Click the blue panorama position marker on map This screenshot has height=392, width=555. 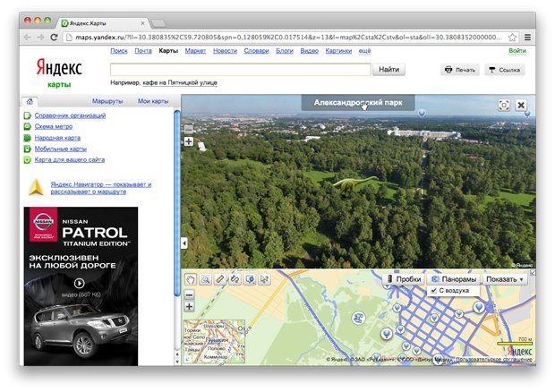pos(359,318)
